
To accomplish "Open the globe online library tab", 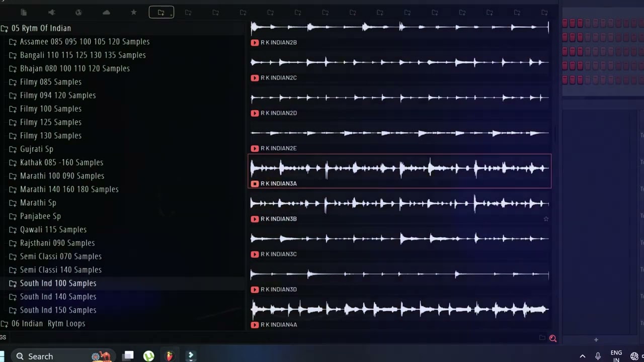I will click(x=78, y=12).
